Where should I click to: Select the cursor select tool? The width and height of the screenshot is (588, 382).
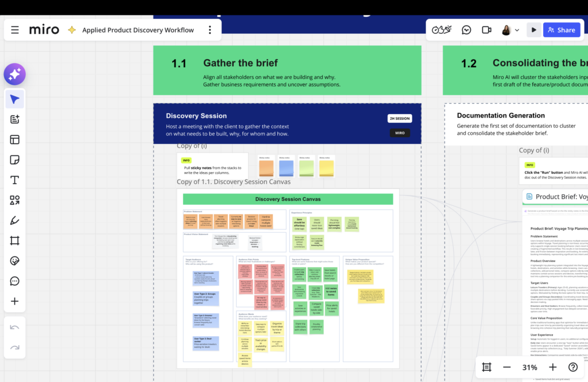14,99
